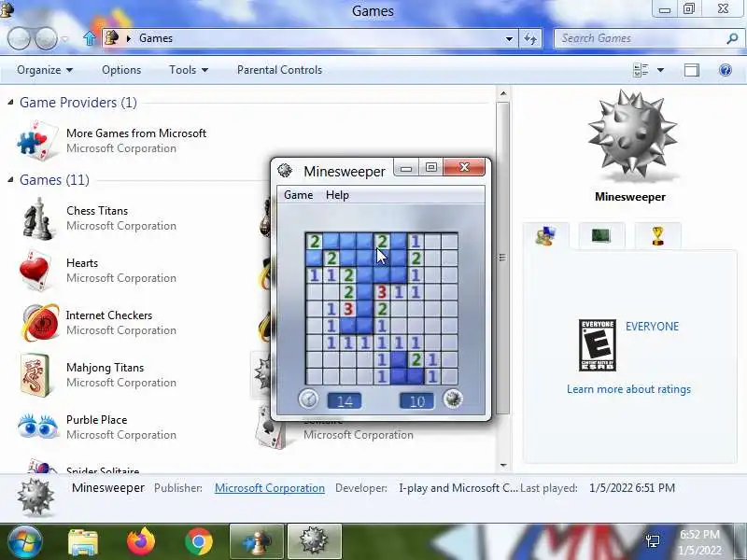Open the Hearts game icon

click(35, 270)
